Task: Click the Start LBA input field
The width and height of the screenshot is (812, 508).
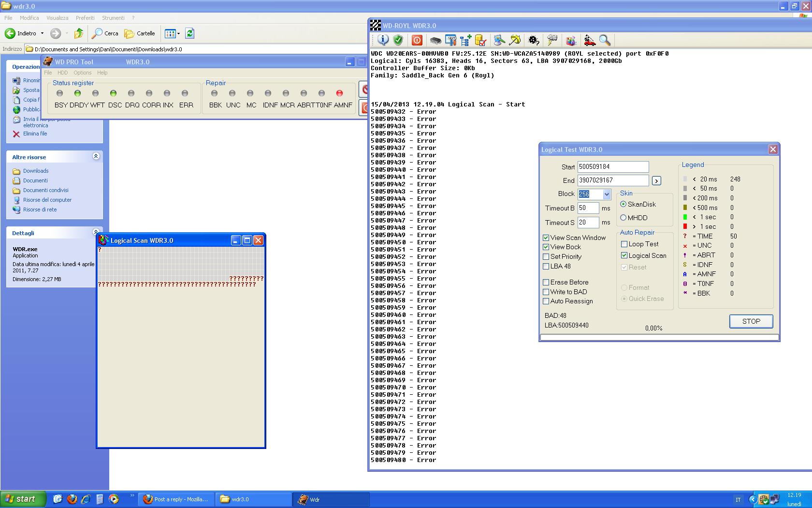Action: (613, 166)
